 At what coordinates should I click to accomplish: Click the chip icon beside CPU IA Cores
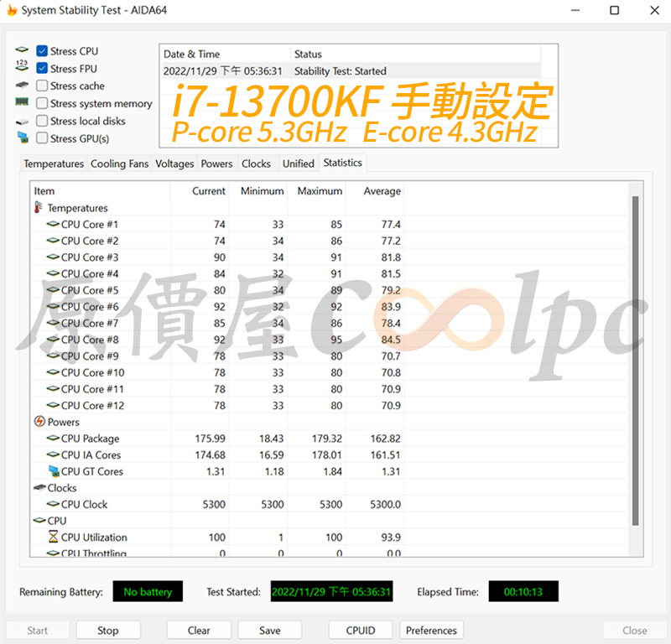pos(53,454)
